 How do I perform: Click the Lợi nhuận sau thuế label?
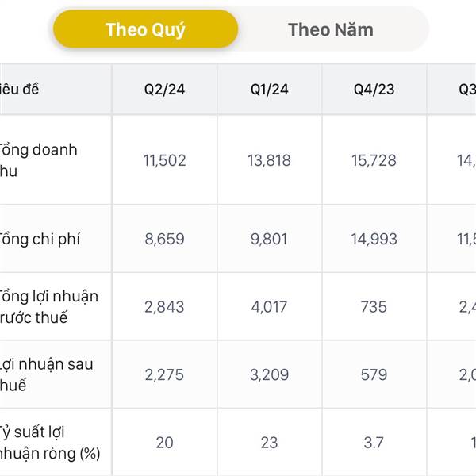pyautogui.click(x=46, y=374)
